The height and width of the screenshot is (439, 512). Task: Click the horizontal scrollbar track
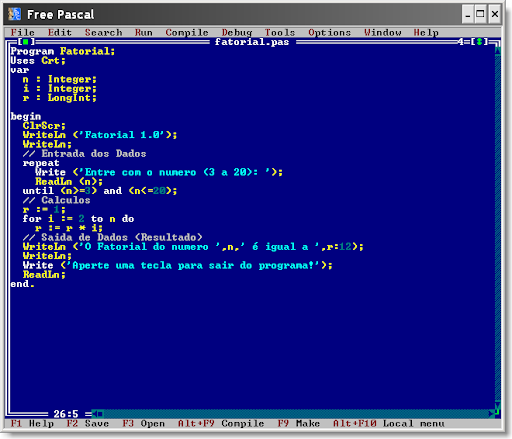point(297,414)
